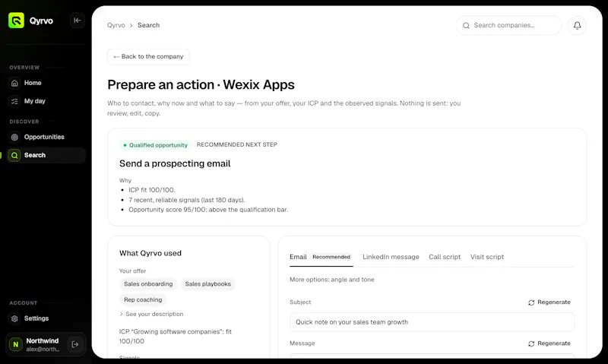Viewport: 608px width, 364px height.
Task: Click the logout icon next to Northwind
Action: pyautogui.click(x=74, y=344)
